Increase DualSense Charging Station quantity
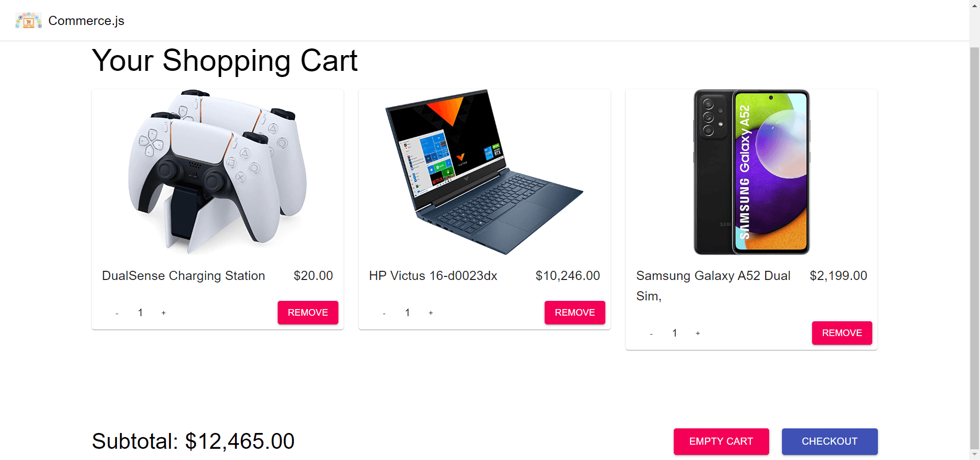This screenshot has width=980, height=460. click(x=163, y=313)
